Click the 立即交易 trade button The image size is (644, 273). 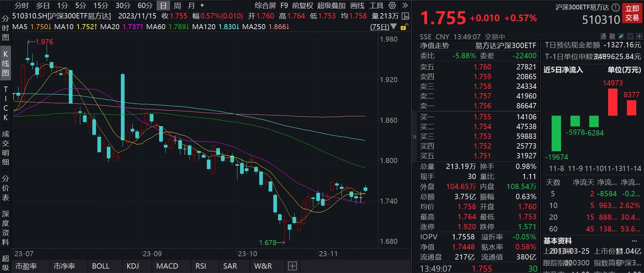pos(632,13)
